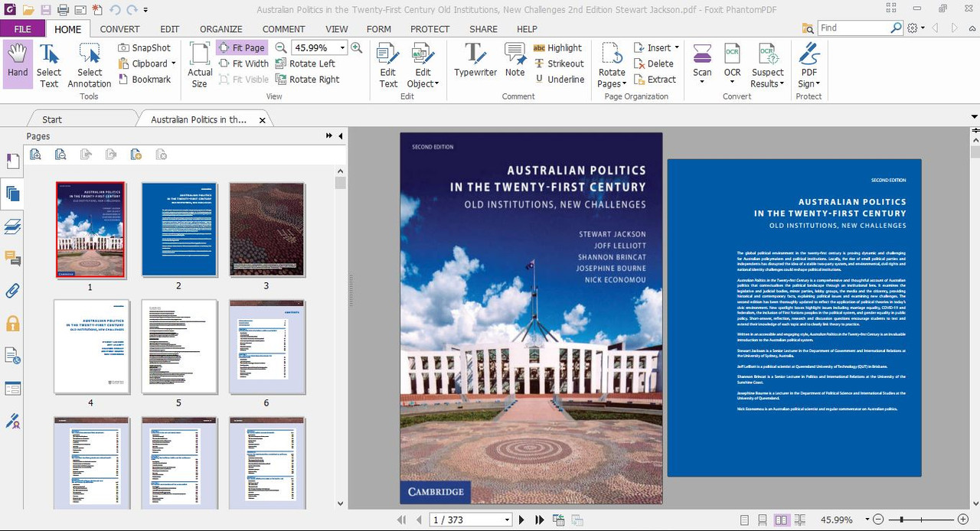Screen dimensions: 980x531
Task: Close the Australian Politics document tab
Action: click(263, 120)
